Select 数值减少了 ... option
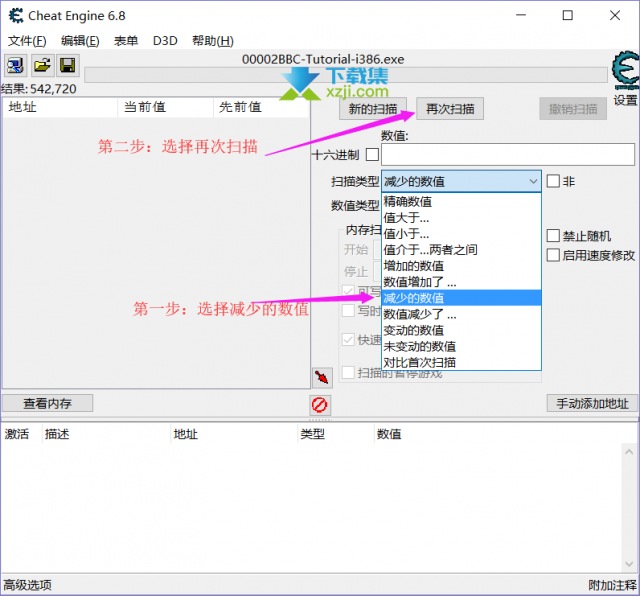The width and height of the screenshot is (640, 596). point(461,314)
